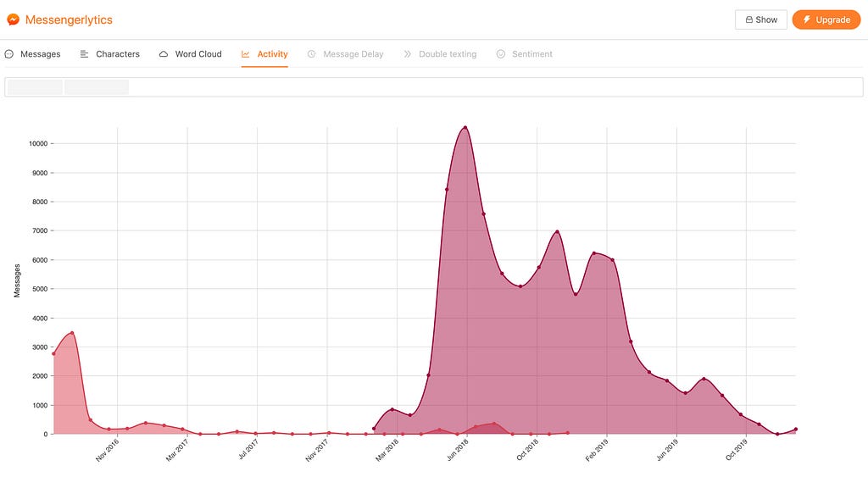The width and height of the screenshot is (868, 488).
Task: Click the Word Cloud cloud icon
Action: [x=164, y=54]
